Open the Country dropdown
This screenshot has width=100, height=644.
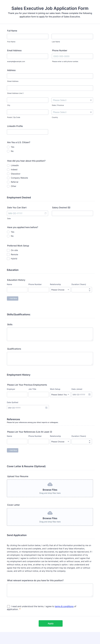72,112
